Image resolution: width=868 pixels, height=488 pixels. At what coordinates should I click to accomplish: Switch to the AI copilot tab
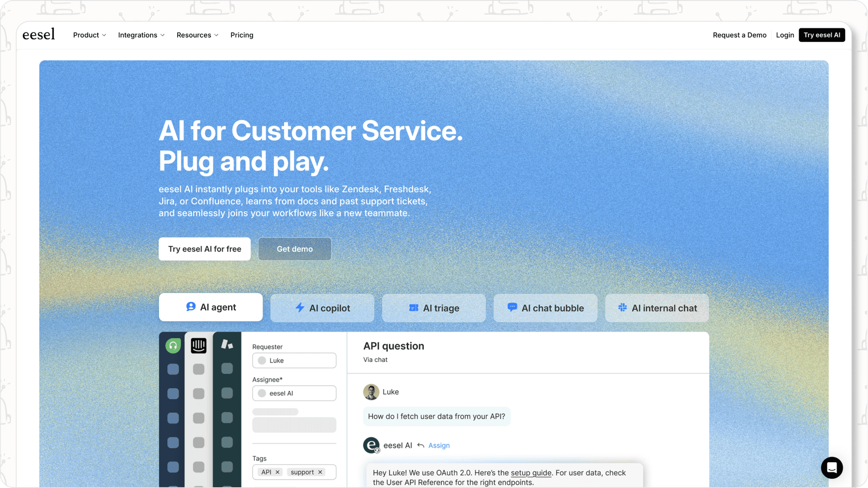point(322,308)
